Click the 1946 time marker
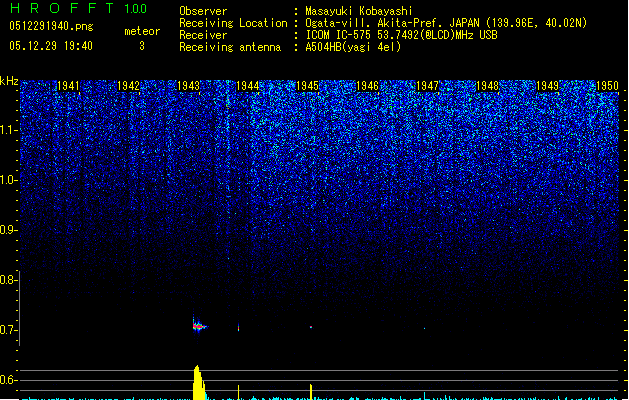 coord(367,85)
